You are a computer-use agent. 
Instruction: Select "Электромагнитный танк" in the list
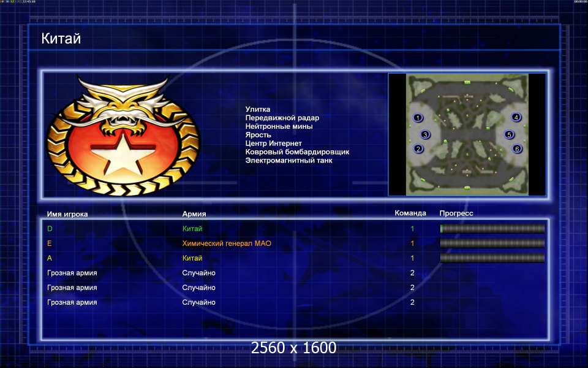click(x=288, y=160)
